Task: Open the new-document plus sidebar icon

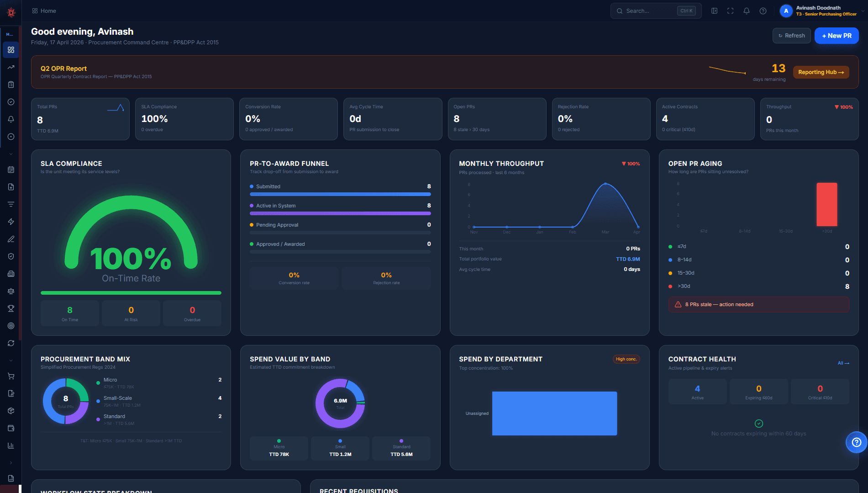Action: [11, 187]
